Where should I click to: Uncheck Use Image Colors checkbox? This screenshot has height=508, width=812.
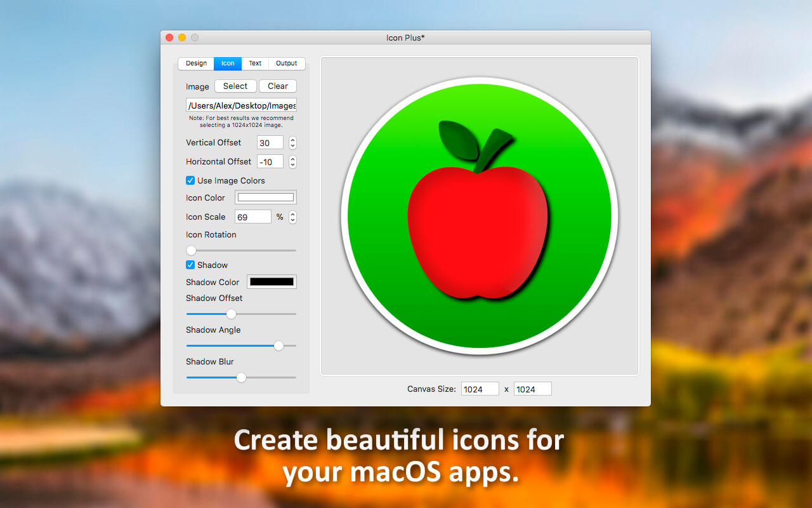pyautogui.click(x=190, y=180)
